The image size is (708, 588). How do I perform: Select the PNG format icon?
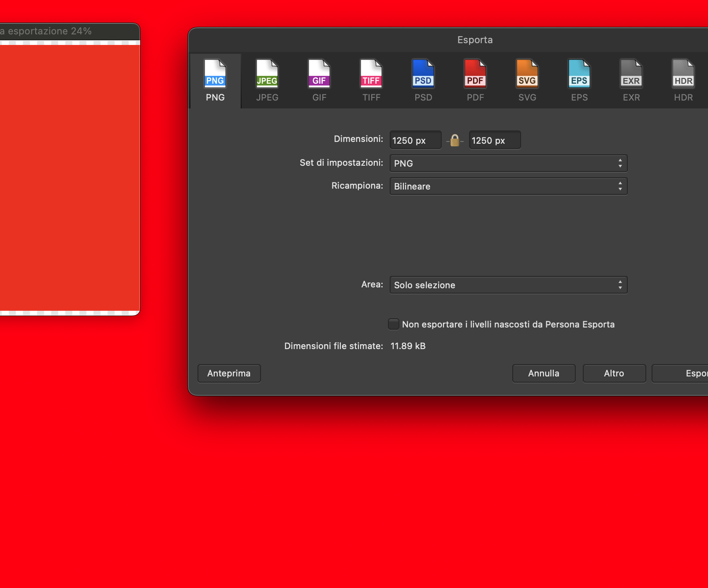pyautogui.click(x=215, y=79)
